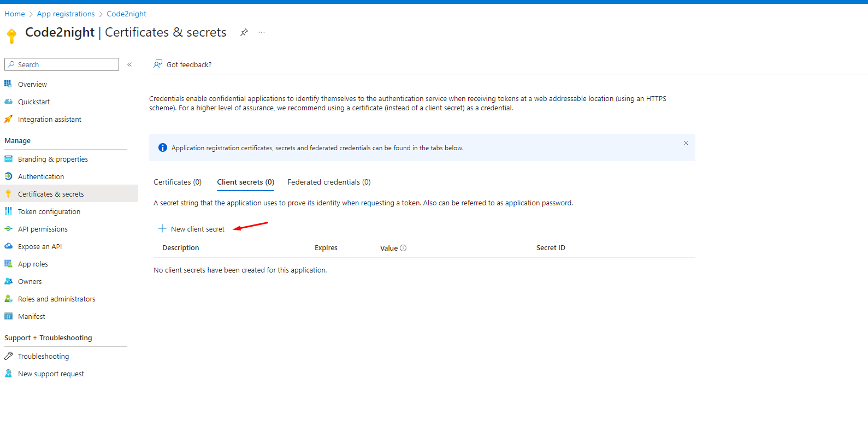Screen dimensions: 868x432
Task: Click the App roles icon
Action: pyautogui.click(x=8, y=264)
